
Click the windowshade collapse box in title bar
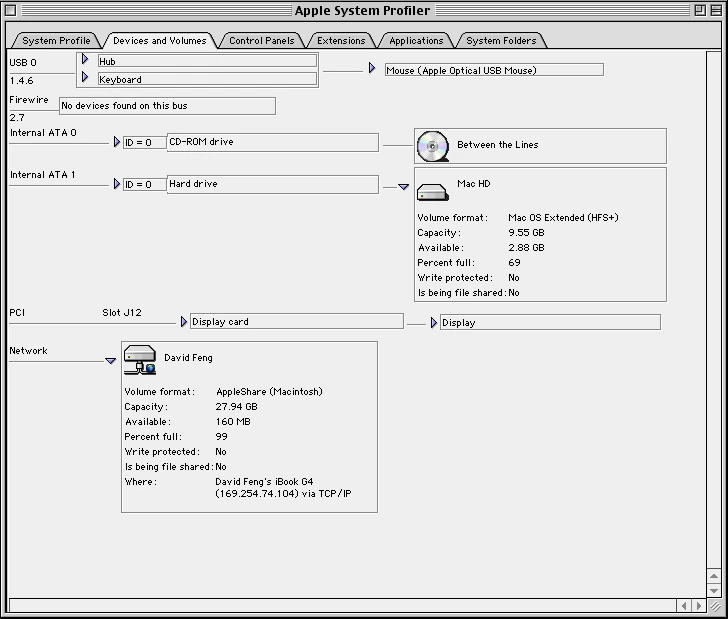716,10
